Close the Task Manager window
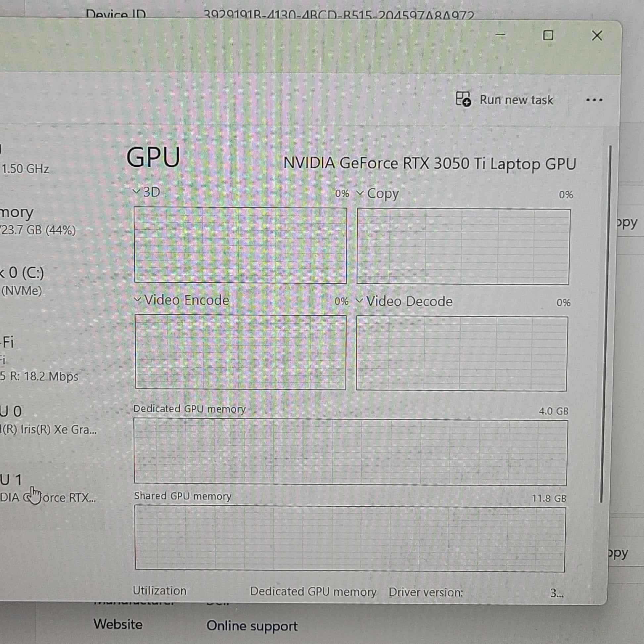644x644 pixels. click(597, 35)
